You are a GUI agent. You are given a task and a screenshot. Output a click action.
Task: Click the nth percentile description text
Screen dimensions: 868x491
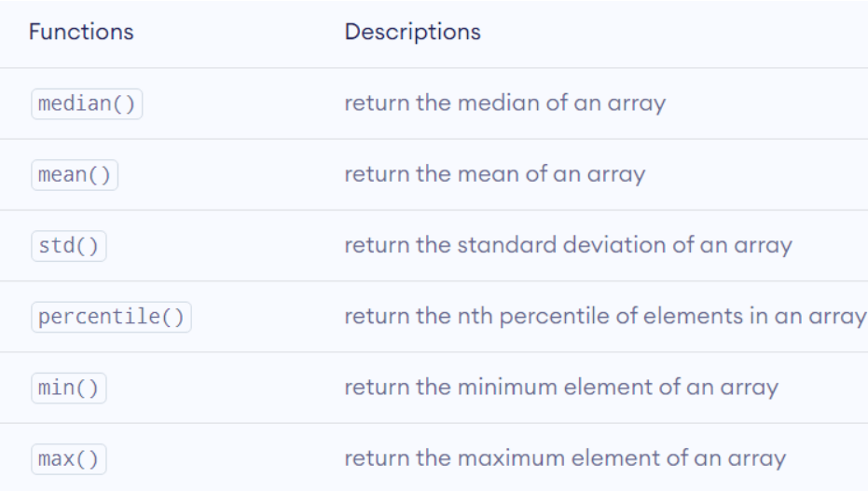point(605,316)
